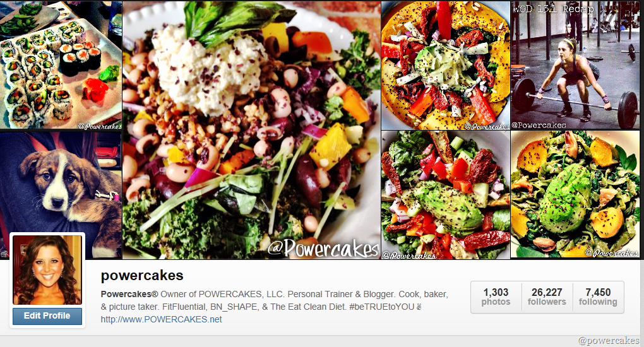Show the 1,303 photos count
Viewport: 644px width, 347px height.
[x=496, y=297]
